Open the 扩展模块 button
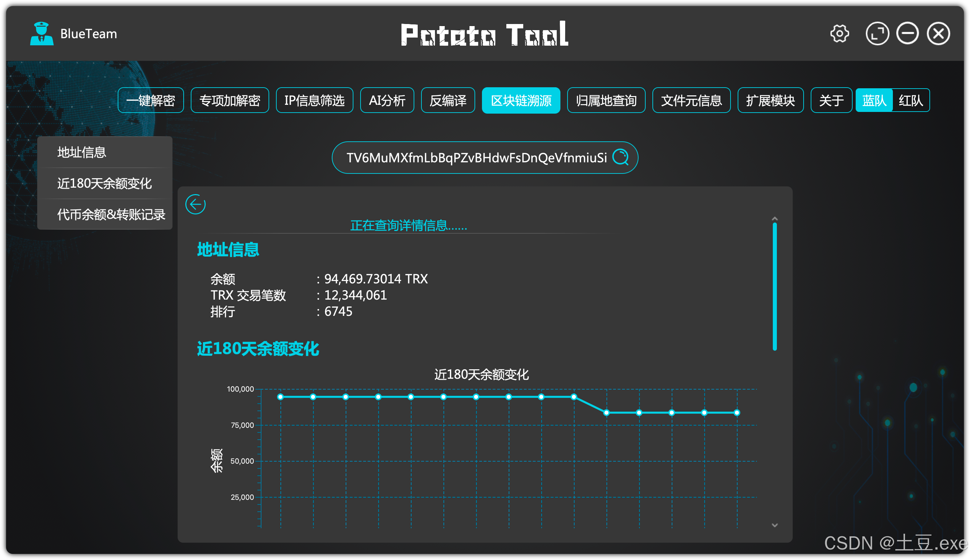970x560 pixels. click(770, 100)
